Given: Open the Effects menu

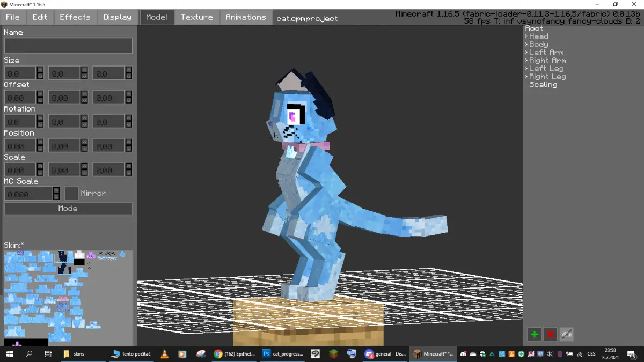Looking at the screenshot, I should [75, 17].
